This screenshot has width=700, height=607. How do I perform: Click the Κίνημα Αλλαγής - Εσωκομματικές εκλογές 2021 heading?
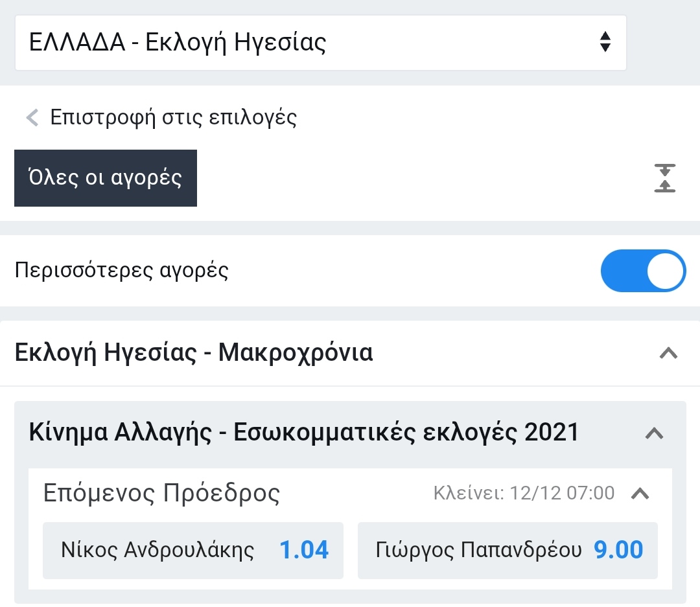pos(303,432)
